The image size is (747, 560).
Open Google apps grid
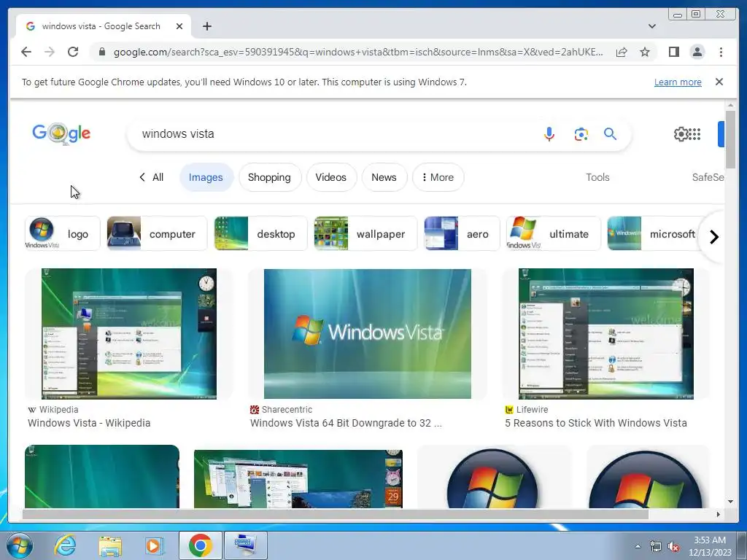pyautogui.click(x=694, y=134)
